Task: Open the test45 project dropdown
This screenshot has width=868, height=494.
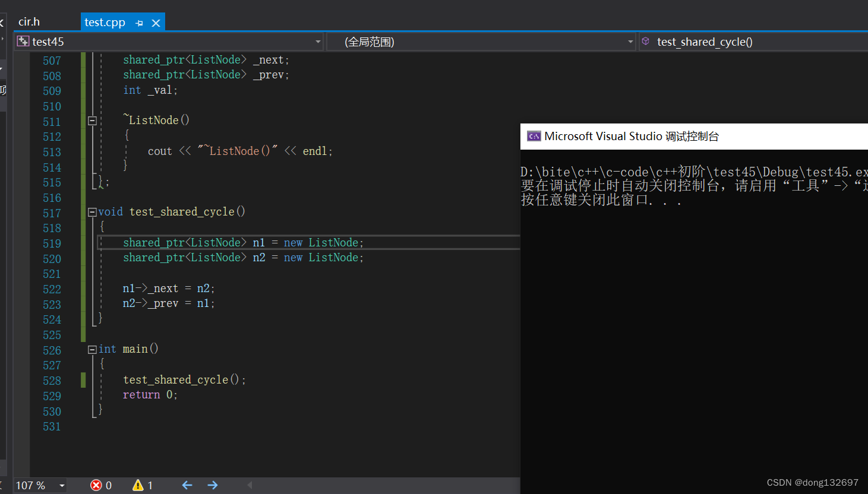Action: [318, 42]
